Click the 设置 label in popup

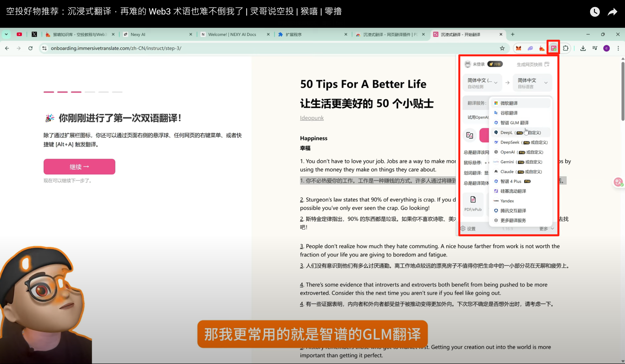tap(471, 229)
